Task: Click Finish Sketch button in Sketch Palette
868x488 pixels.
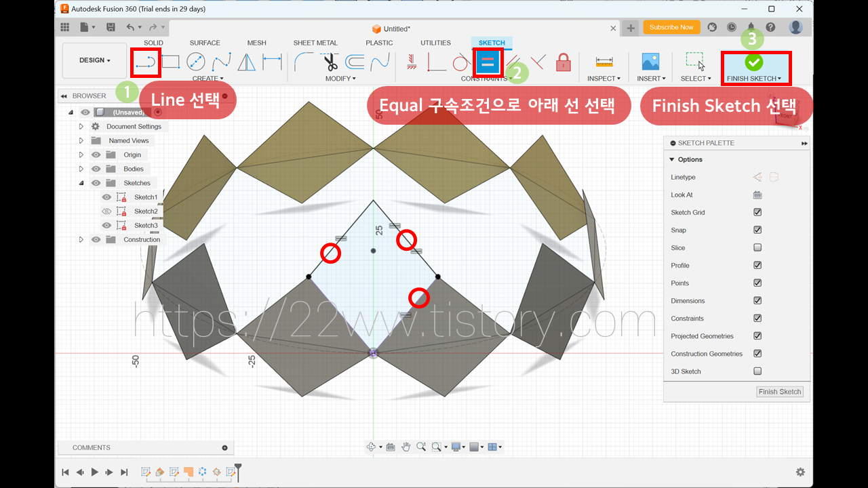Action: [780, 392]
